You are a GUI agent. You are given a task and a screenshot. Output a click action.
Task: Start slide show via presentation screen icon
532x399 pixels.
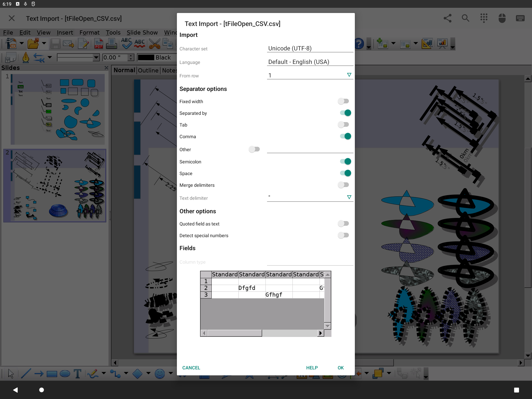442,43
